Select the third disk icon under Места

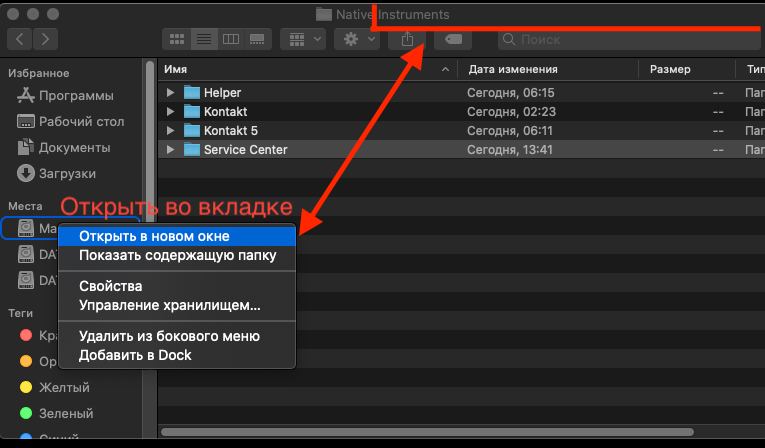click(x=26, y=280)
